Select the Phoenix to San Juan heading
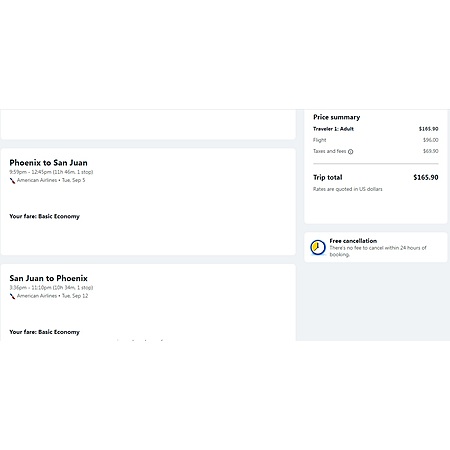 (48, 163)
